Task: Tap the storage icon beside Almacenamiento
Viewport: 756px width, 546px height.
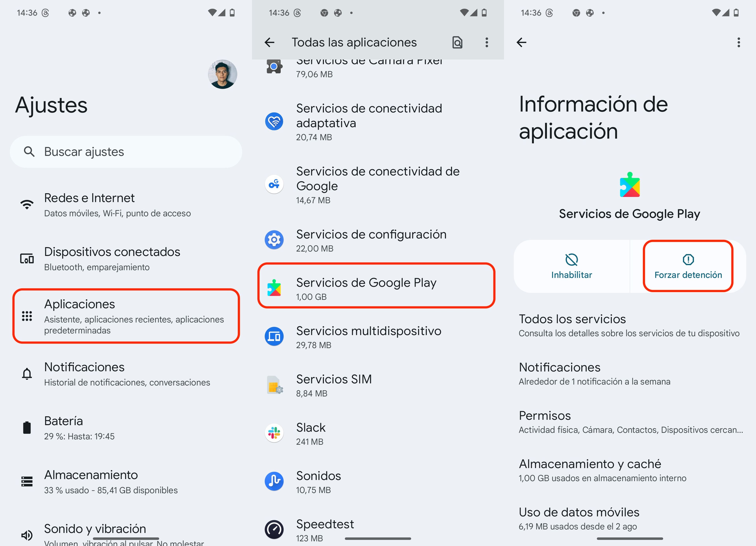Action: pos(27,481)
